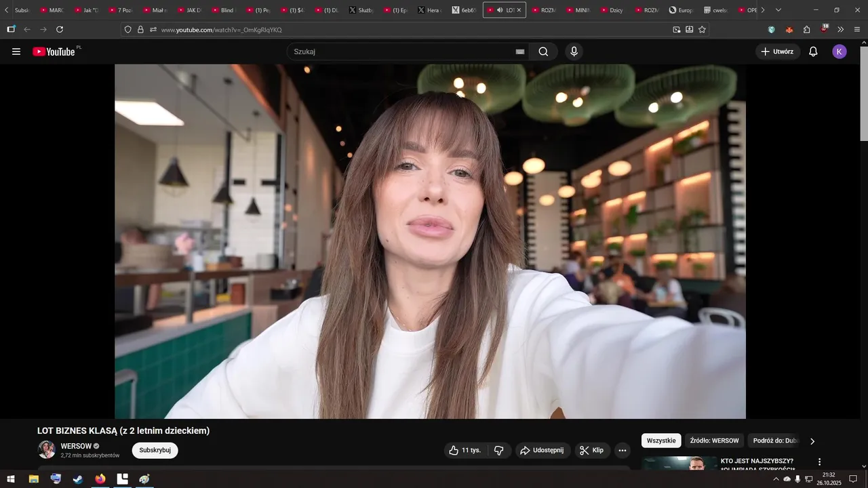Open YouTube notifications bell
This screenshot has height=488, width=868.
[x=813, y=52]
